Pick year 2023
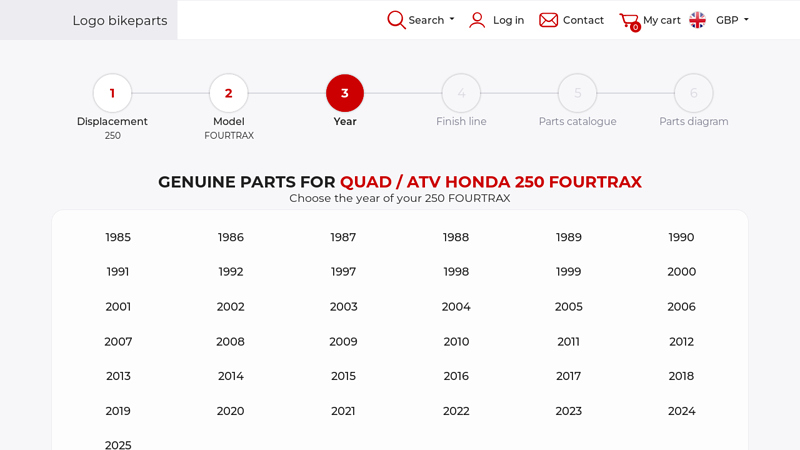The height and width of the screenshot is (450, 800). [568, 411]
